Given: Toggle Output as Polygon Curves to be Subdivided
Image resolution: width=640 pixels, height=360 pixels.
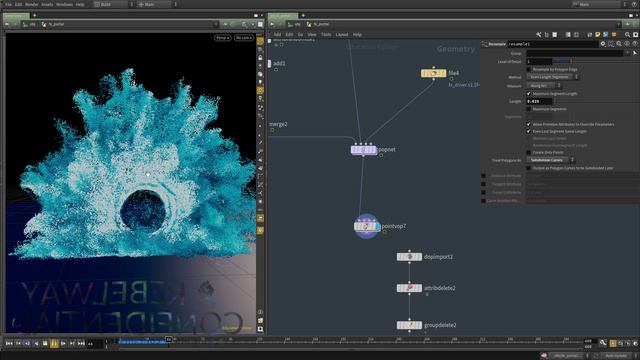Looking at the screenshot, I should click(x=529, y=168).
